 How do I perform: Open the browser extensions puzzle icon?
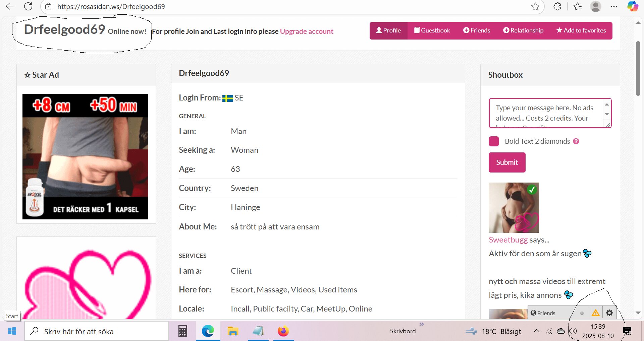pyautogui.click(x=557, y=6)
